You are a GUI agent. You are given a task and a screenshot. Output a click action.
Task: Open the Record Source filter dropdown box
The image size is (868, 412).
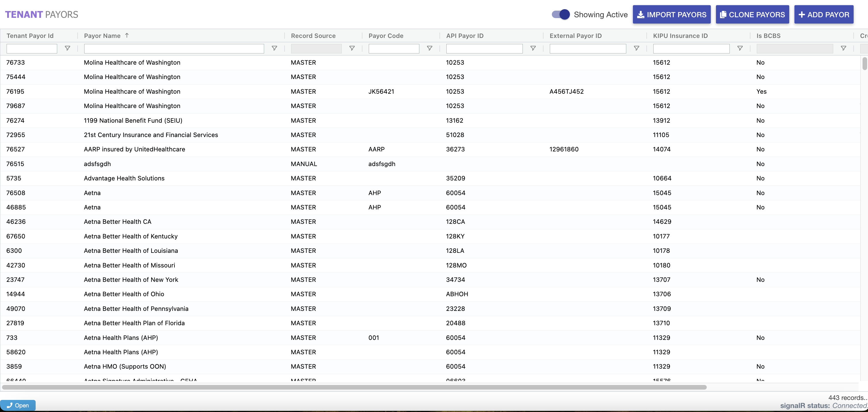click(x=316, y=49)
